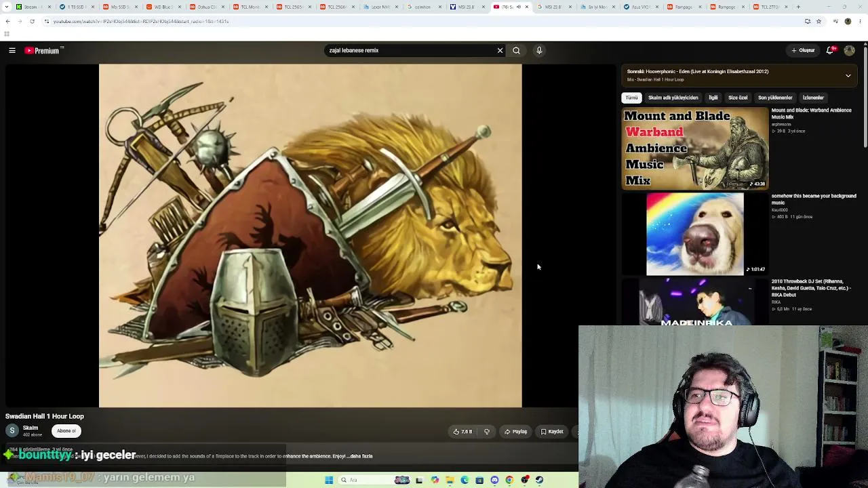
Task: Open 'somehow this became your background music' title
Action: (814, 199)
